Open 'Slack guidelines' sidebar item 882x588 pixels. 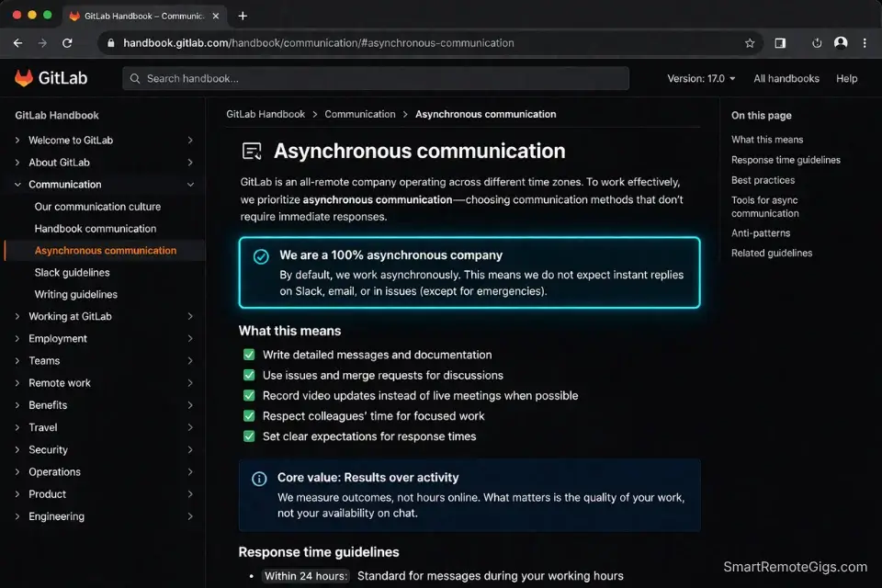tap(72, 272)
